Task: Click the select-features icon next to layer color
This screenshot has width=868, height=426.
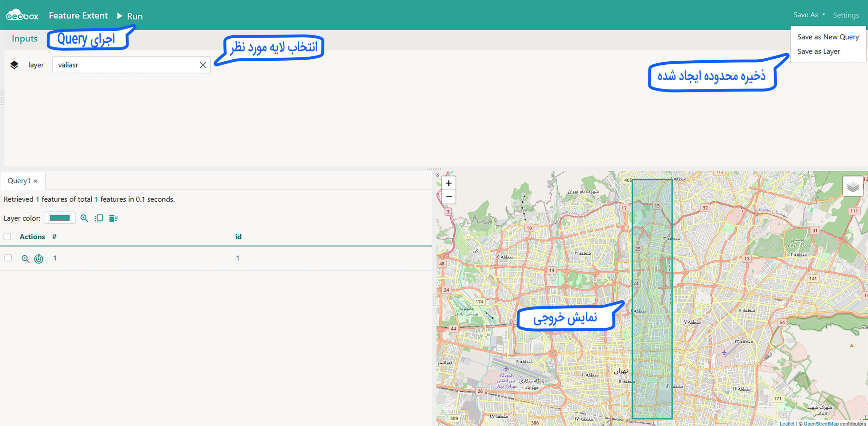Action: pos(99,218)
